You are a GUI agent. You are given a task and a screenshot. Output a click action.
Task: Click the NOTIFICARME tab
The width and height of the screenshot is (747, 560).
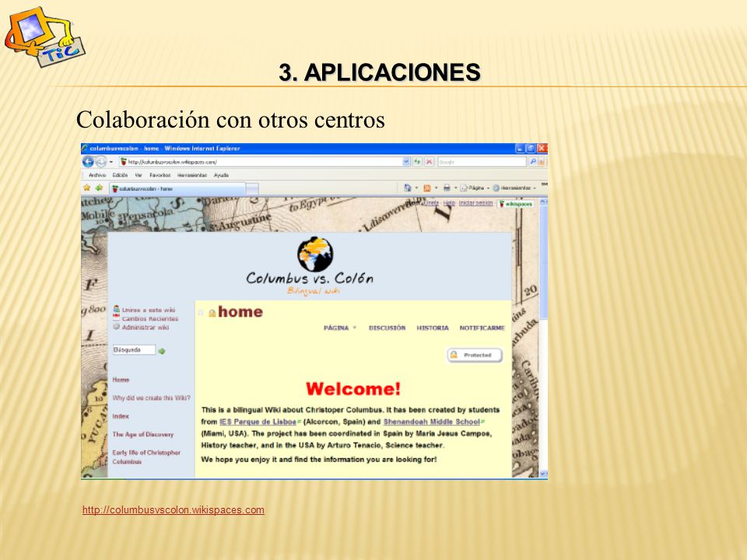point(482,328)
